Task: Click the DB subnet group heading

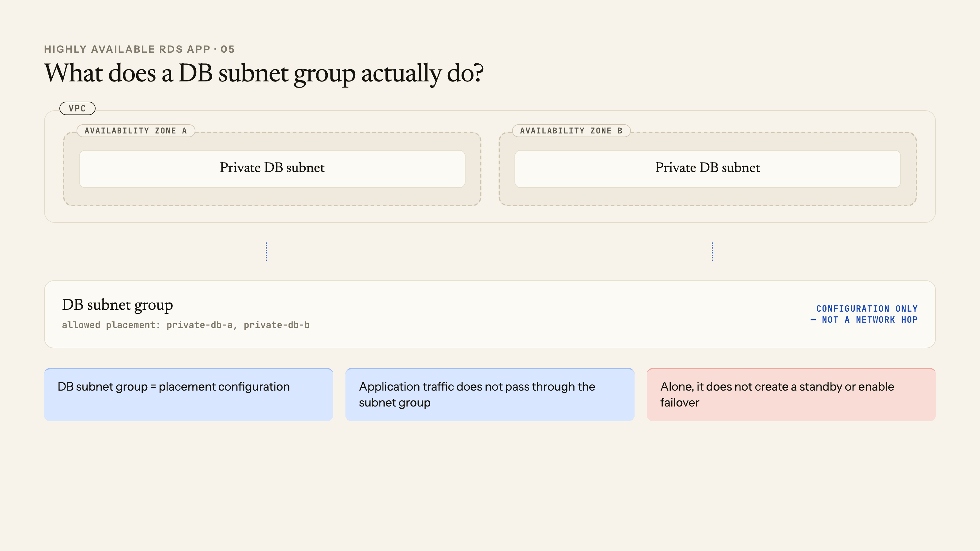Action: 117,305
